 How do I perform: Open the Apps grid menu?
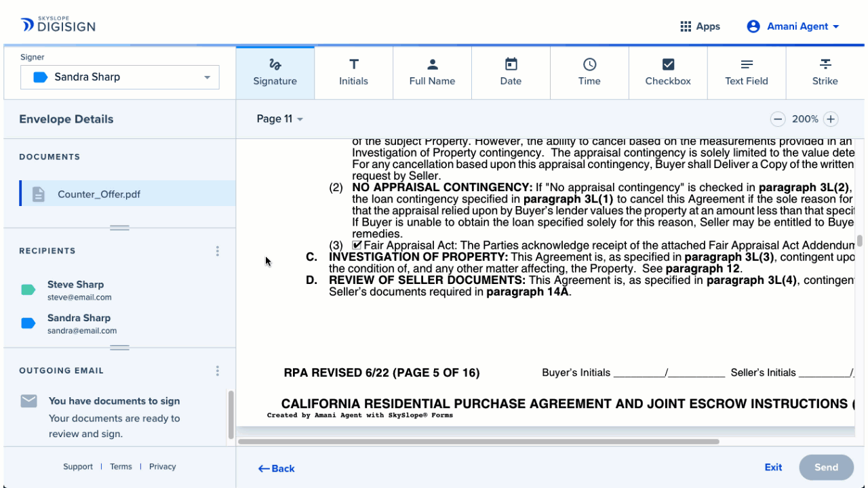[x=700, y=26]
